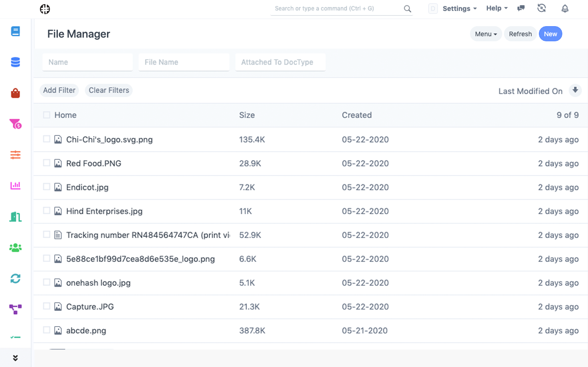This screenshot has height=367, width=588.
Task: Select the Red Food.PNG checkbox
Action: pos(46,163)
